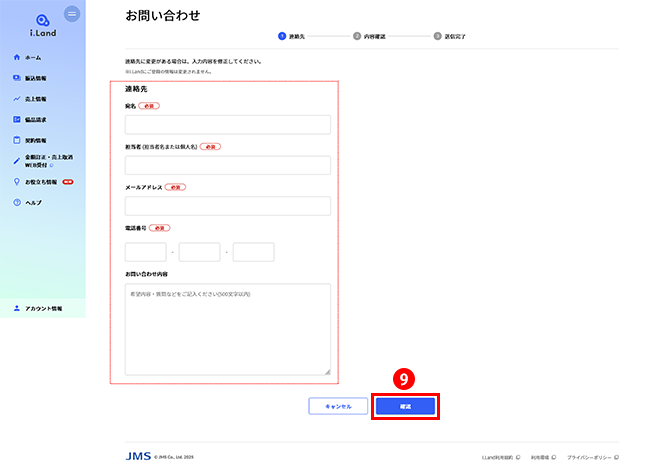Open the i.Land利用規約 footer link
The height and width of the screenshot is (472, 658).
point(501,457)
